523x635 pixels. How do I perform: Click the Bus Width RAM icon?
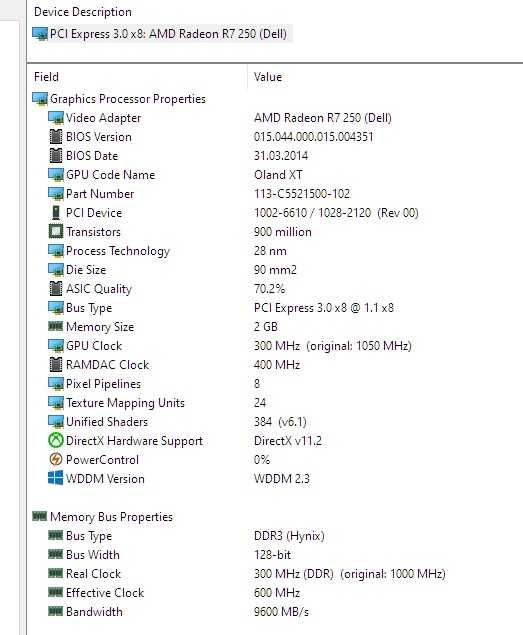coord(56,554)
